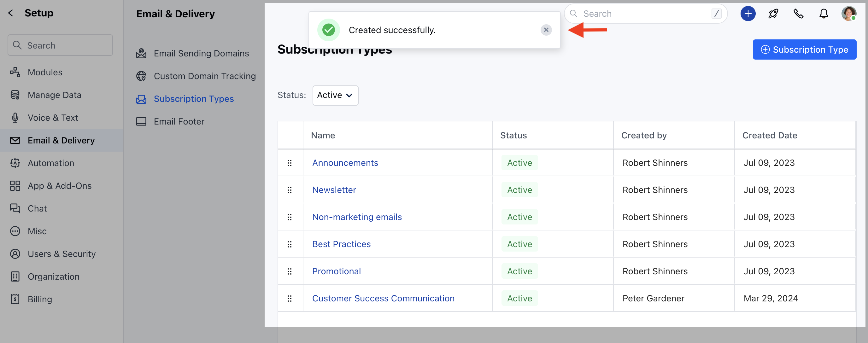Click the add Subscription Type button

[x=804, y=49]
